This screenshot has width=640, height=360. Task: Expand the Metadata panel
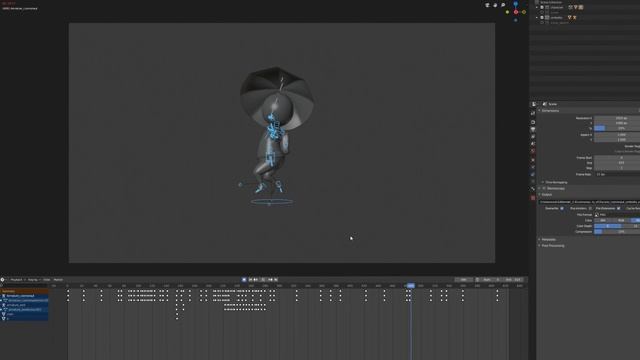point(540,240)
